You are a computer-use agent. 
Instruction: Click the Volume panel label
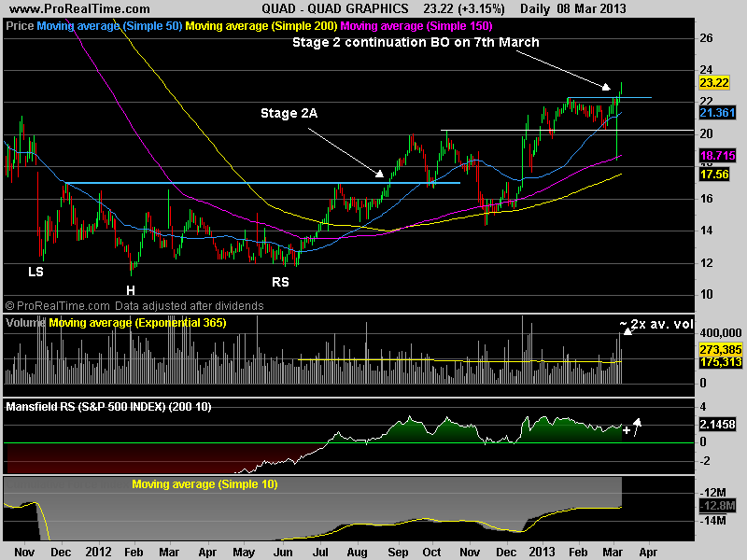tap(26, 323)
